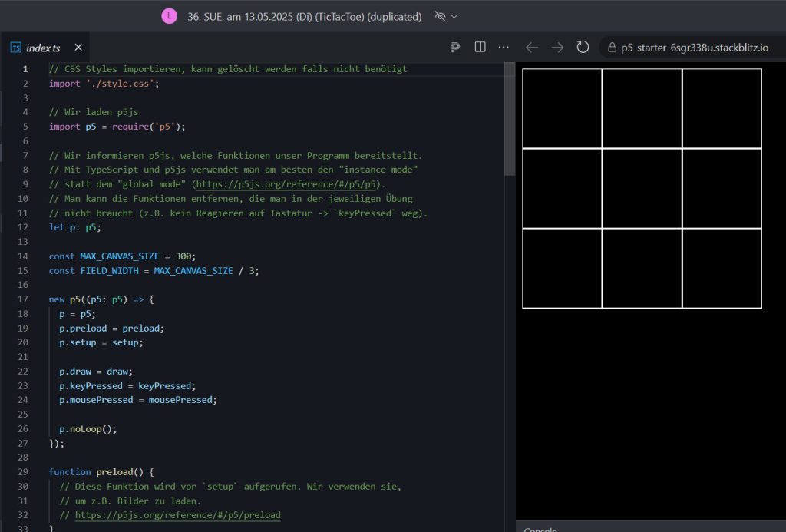Click the pink user avatar 'L'
Viewport: 786px width, 532px height.
click(x=169, y=16)
